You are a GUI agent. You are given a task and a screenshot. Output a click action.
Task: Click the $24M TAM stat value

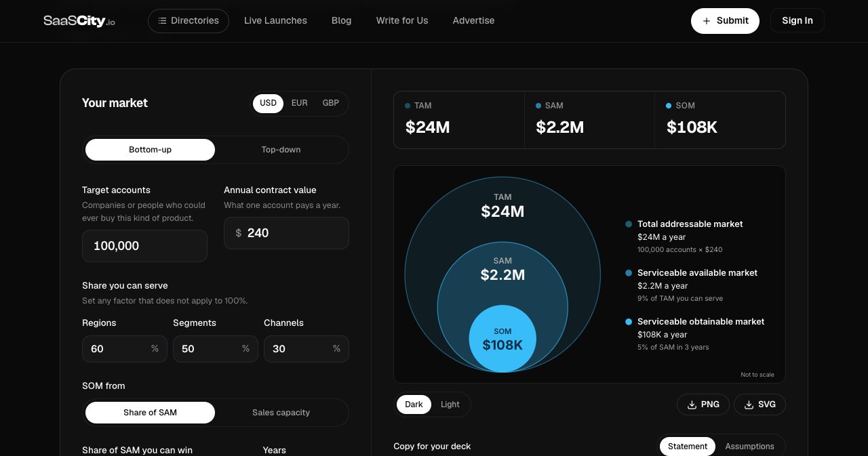pos(428,127)
